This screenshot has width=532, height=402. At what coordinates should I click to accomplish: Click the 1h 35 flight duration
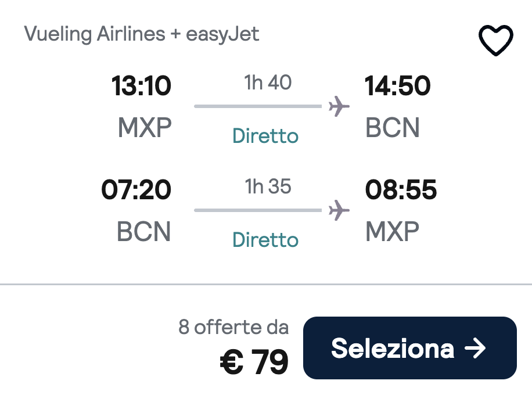268,186
